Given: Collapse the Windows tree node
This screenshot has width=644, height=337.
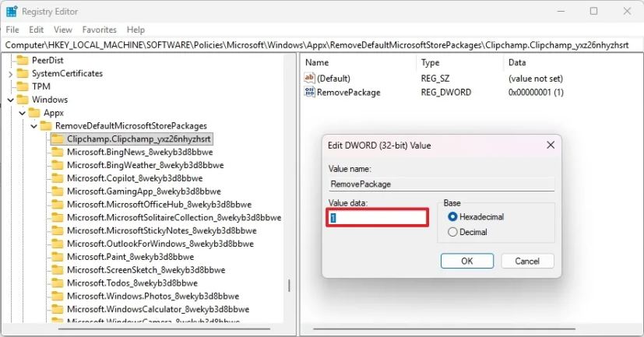Looking at the screenshot, I should [11, 100].
